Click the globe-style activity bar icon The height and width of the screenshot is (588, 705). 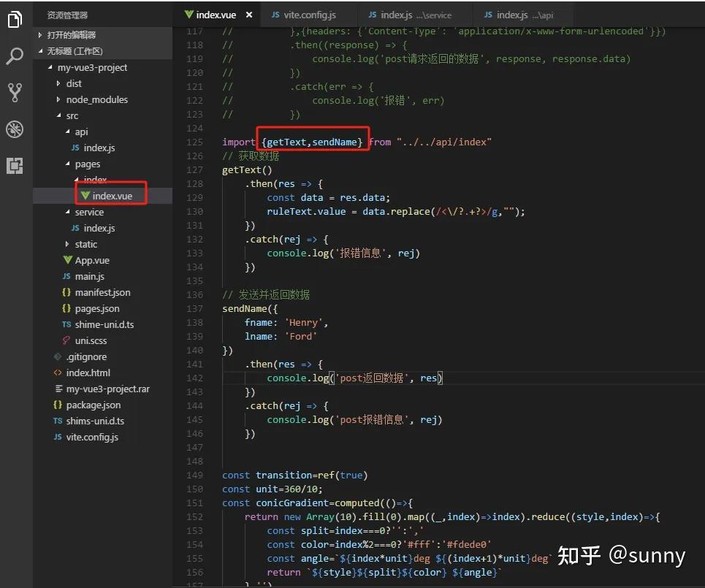pyautogui.click(x=15, y=129)
